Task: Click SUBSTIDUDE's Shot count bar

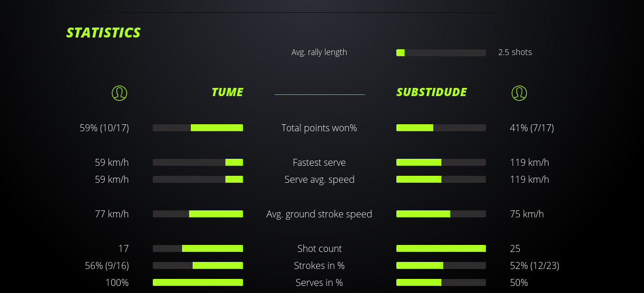Action: coord(441,248)
